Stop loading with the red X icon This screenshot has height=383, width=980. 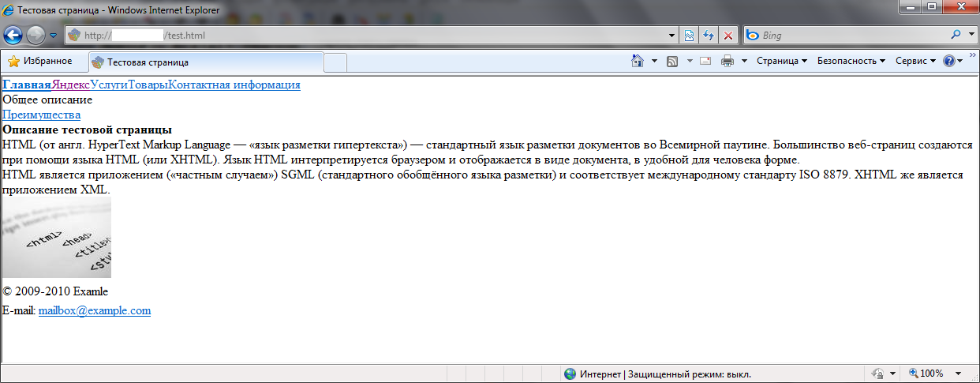point(728,36)
